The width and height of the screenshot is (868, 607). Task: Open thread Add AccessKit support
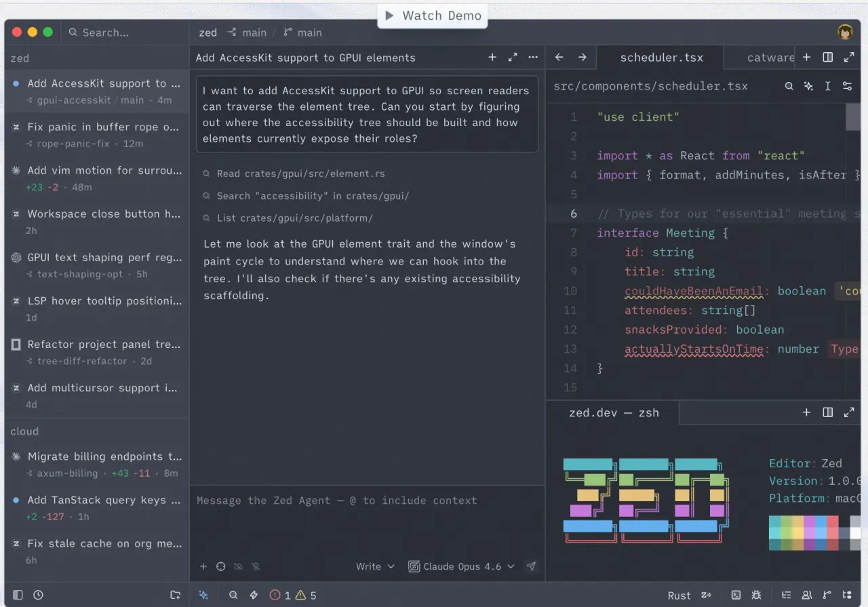pyautogui.click(x=97, y=91)
